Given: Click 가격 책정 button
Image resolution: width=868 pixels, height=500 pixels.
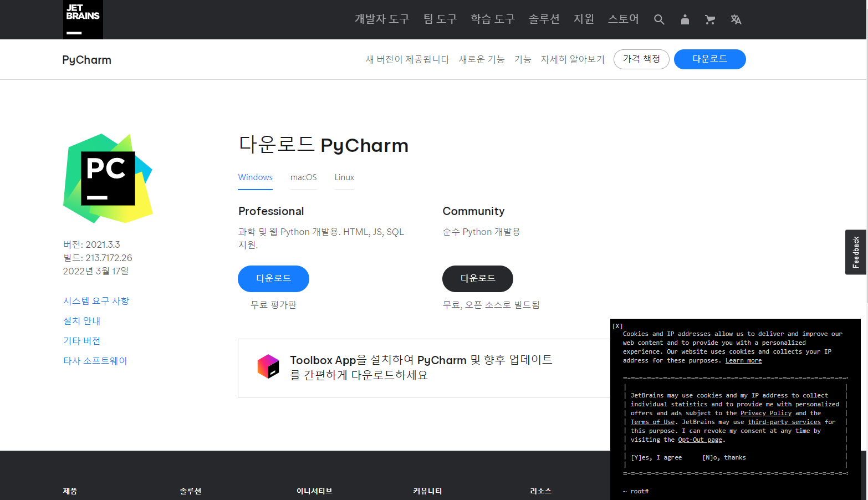Looking at the screenshot, I should tap(641, 59).
